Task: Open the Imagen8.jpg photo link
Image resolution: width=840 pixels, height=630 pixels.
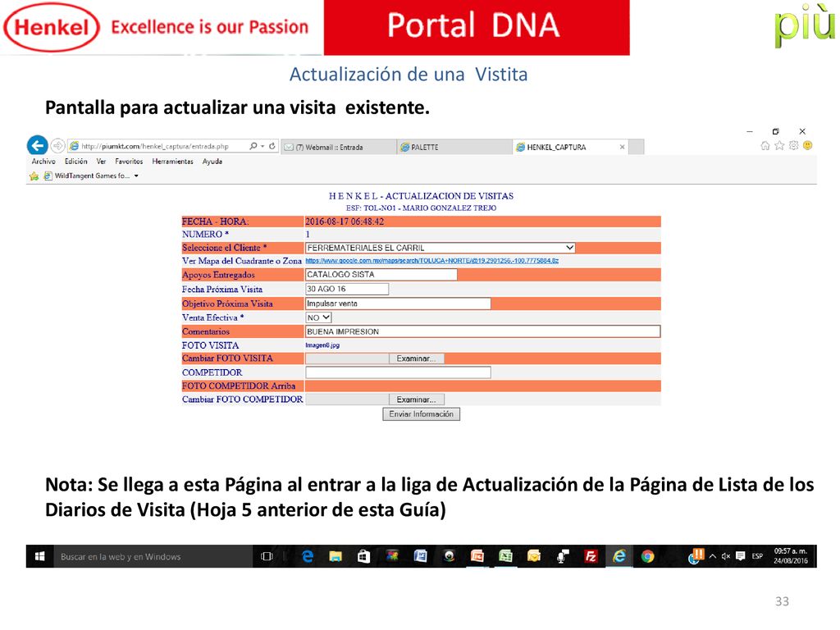Action: pos(322,345)
